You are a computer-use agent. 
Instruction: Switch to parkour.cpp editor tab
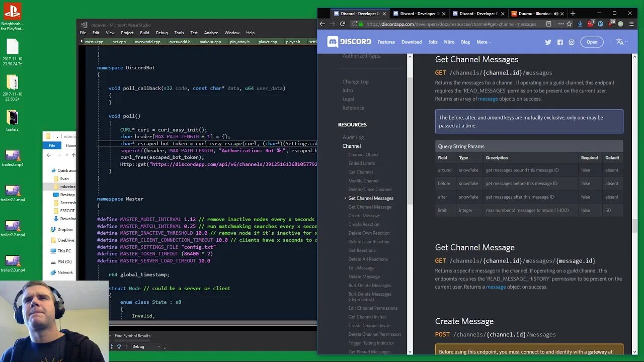point(210,42)
